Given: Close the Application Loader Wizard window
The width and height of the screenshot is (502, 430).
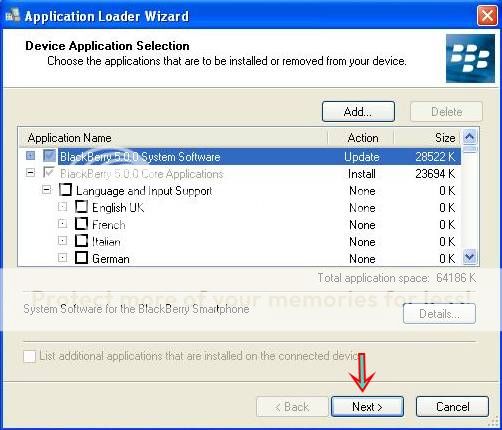Looking at the screenshot, I should point(487,15).
